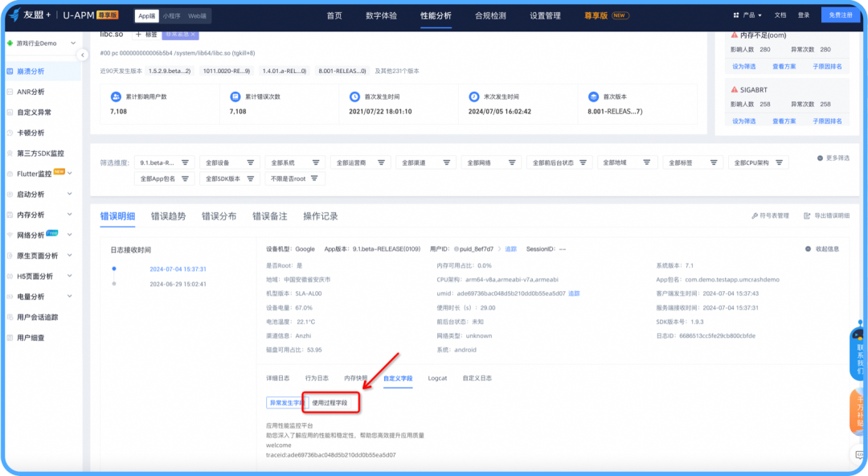The image size is (868, 476).
Task: Click the 导出错误明细 export icon
Action: tap(807, 216)
